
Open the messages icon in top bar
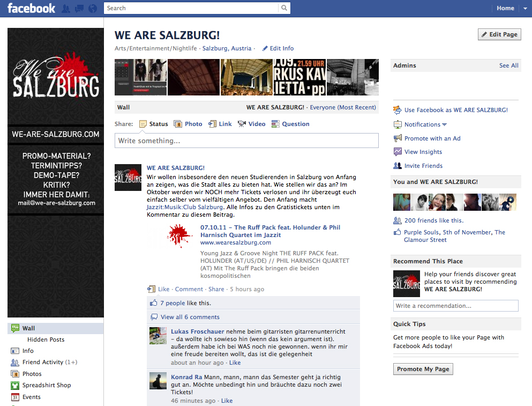point(79,9)
